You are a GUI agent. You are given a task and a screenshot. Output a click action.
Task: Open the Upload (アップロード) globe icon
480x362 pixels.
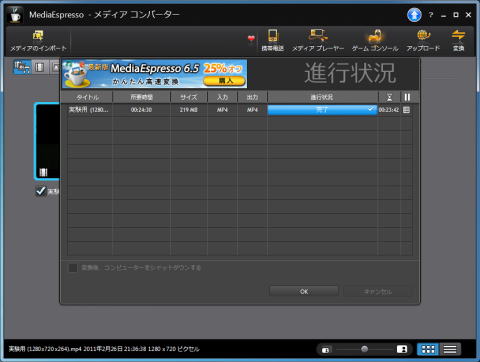(x=423, y=41)
